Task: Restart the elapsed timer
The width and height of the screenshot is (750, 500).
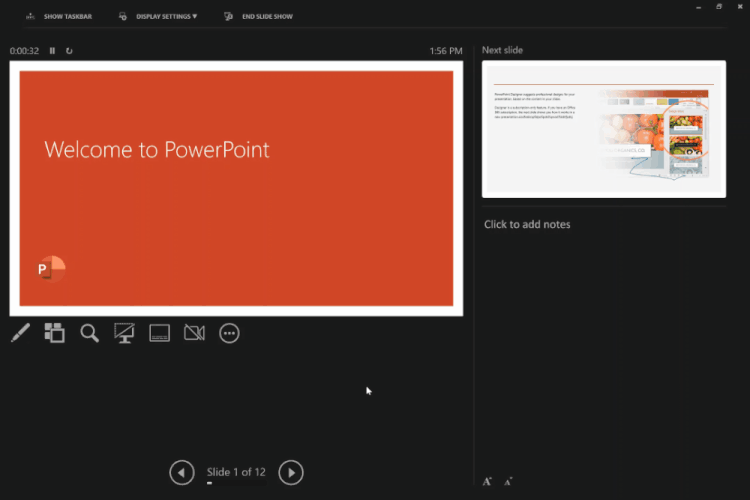Action: coord(69,51)
